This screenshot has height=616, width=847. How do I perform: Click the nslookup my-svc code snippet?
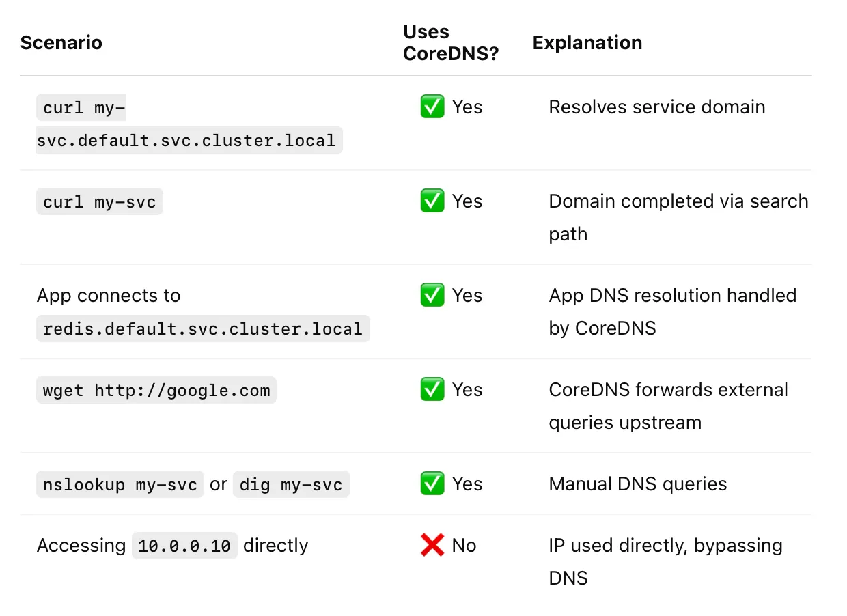[120, 485]
